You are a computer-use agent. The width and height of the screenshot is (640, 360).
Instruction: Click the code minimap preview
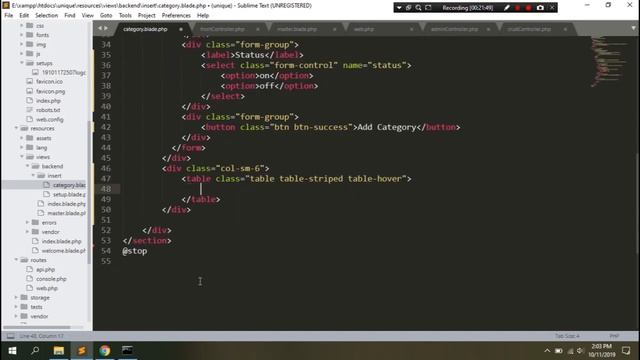coord(610,61)
